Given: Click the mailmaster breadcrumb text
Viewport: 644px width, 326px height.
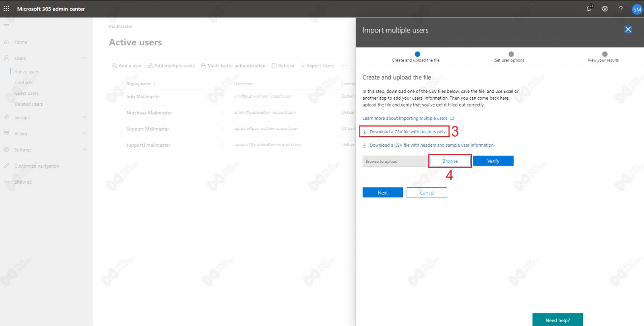Looking at the screenshot, I should [120, 27].
